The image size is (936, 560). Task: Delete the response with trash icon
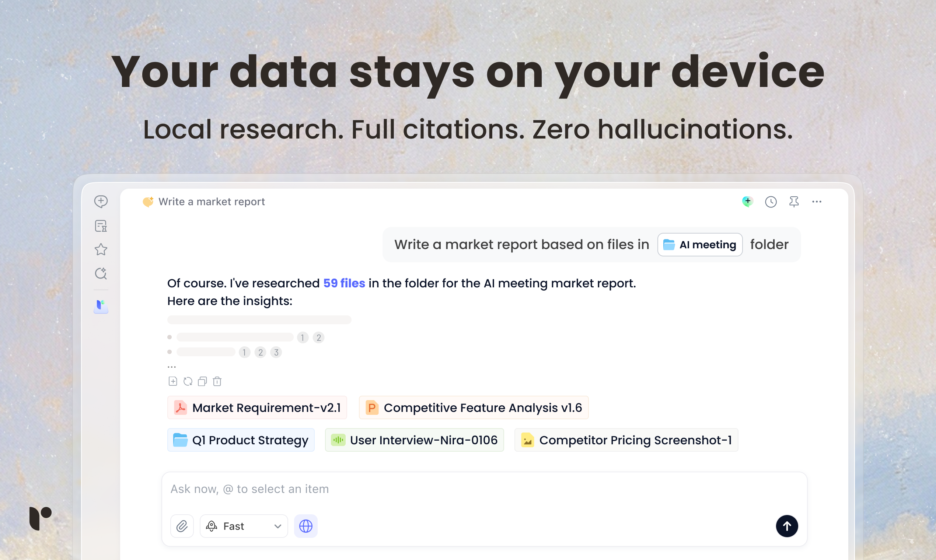click(217, 382)
